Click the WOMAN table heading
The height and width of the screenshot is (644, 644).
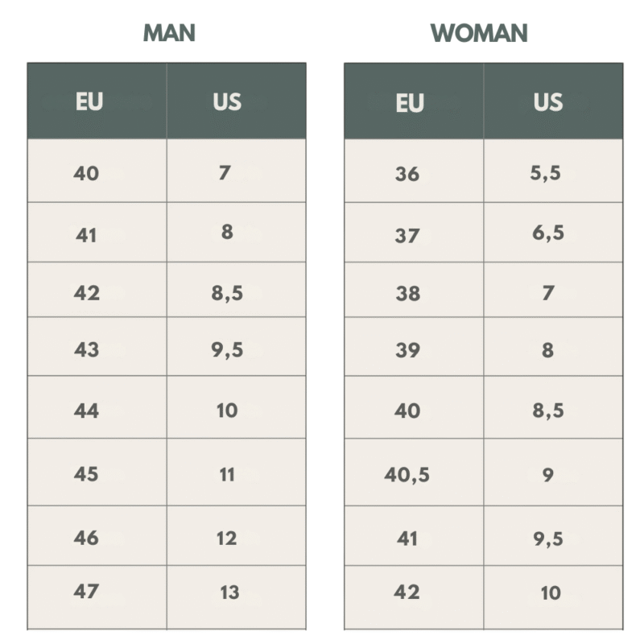(x=478, y=33)
